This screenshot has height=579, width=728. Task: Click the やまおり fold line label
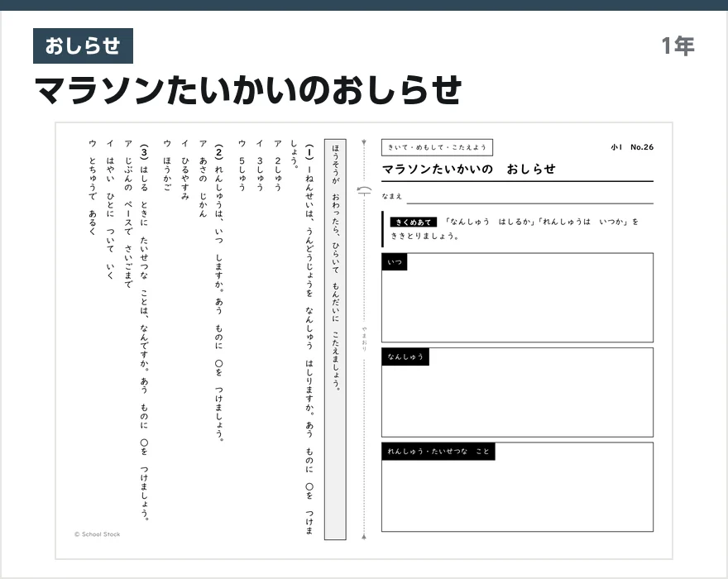[365, 338]
